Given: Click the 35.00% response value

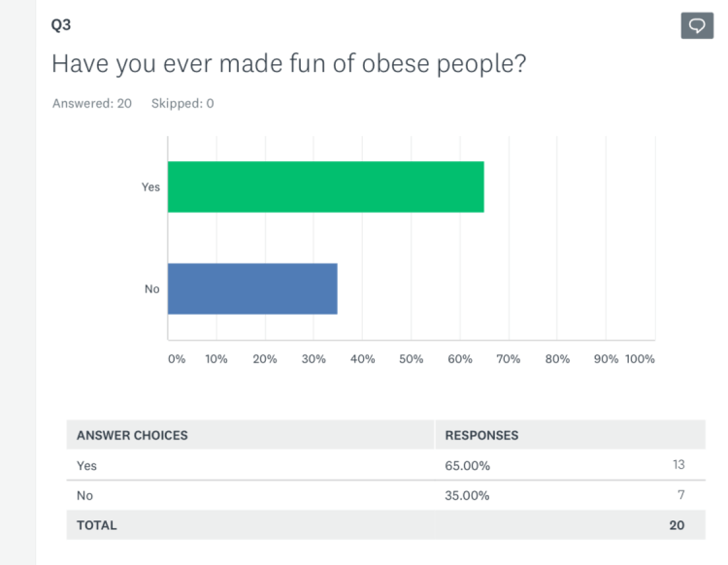Looking at the screenshot, I should pyautogui.click(x=467, y=495).
